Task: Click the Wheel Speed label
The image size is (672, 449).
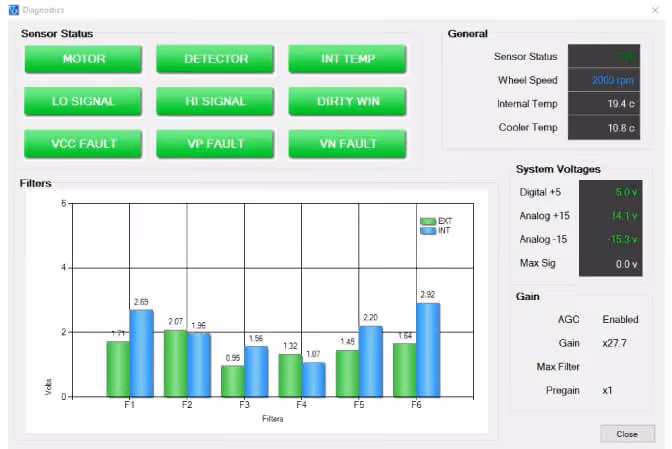Action: 528,80
